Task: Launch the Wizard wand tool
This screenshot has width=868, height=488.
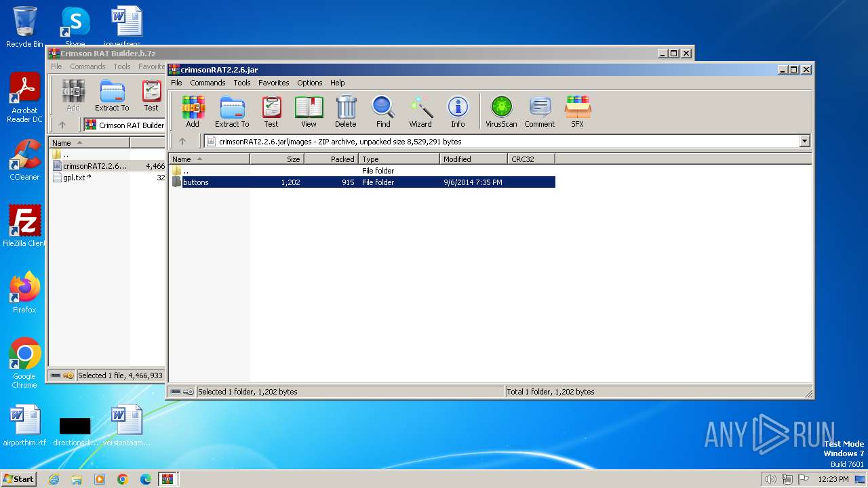Action: [420, 111]
